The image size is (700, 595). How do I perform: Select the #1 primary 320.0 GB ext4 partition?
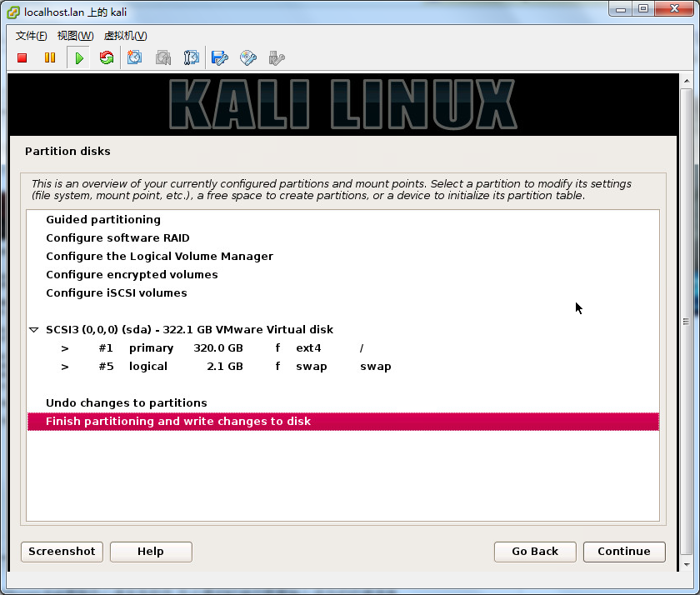[x=342, y=347]
